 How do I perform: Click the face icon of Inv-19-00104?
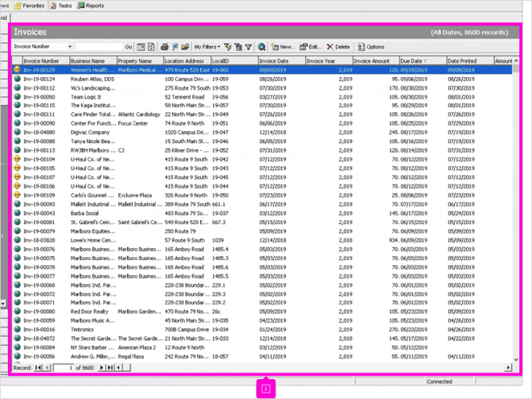coord(17,159)
